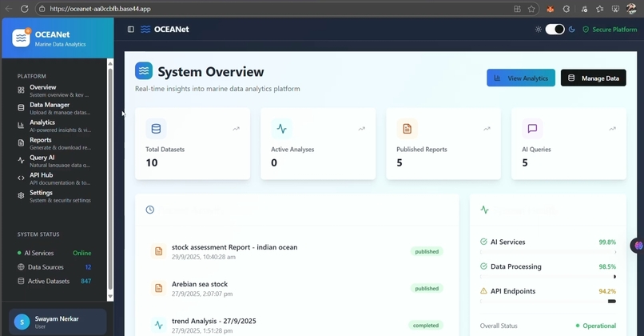Click the browser address bar URL
Image resolution: width=644 pixels, height=336 pixels.
(x=100, y=9)
